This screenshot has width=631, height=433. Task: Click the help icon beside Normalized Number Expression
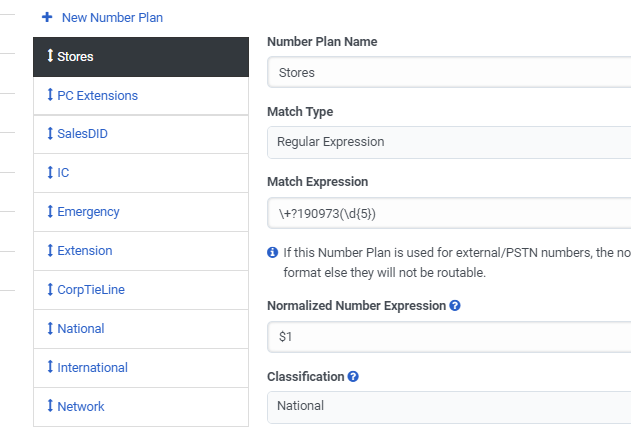[x=455, y=306]
